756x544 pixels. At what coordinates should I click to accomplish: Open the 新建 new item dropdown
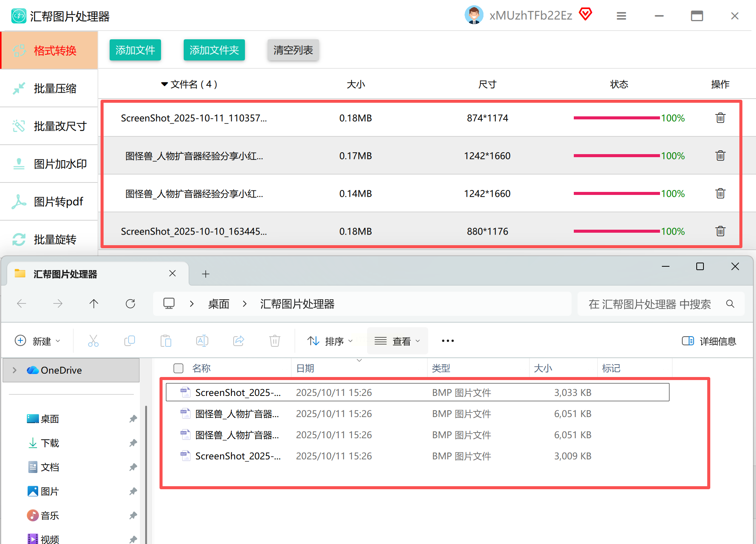pyautogui.click(x=37, y=341)
